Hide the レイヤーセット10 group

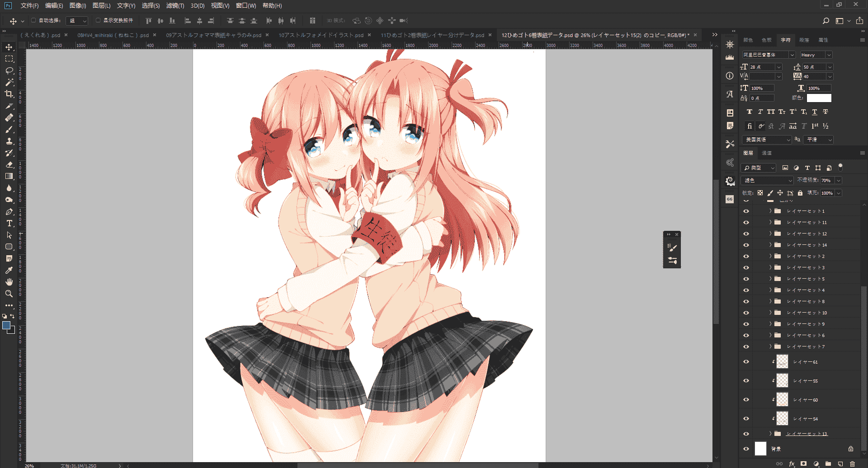point(746,313)
